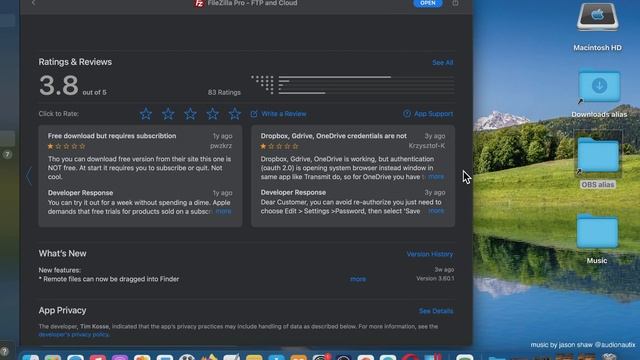Click the FileZilla Pro app icon in title bar

pyautogui.click(x=199, y=3)
